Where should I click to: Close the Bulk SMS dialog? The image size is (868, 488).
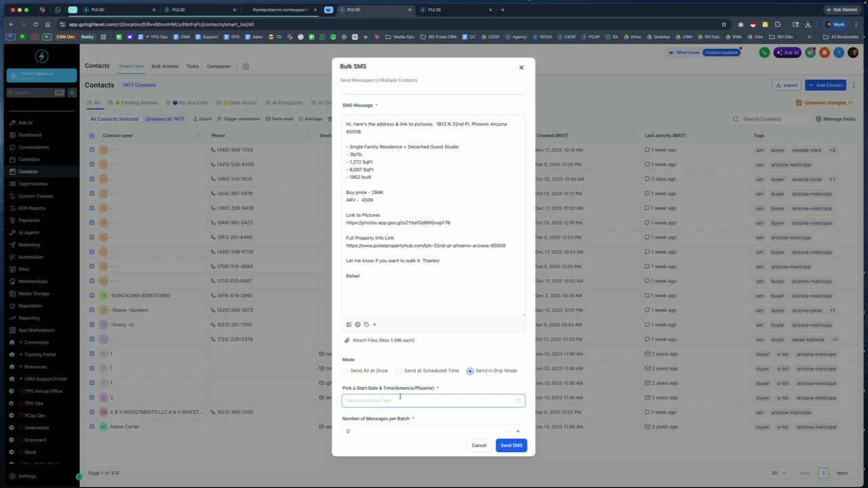[521, 67]
